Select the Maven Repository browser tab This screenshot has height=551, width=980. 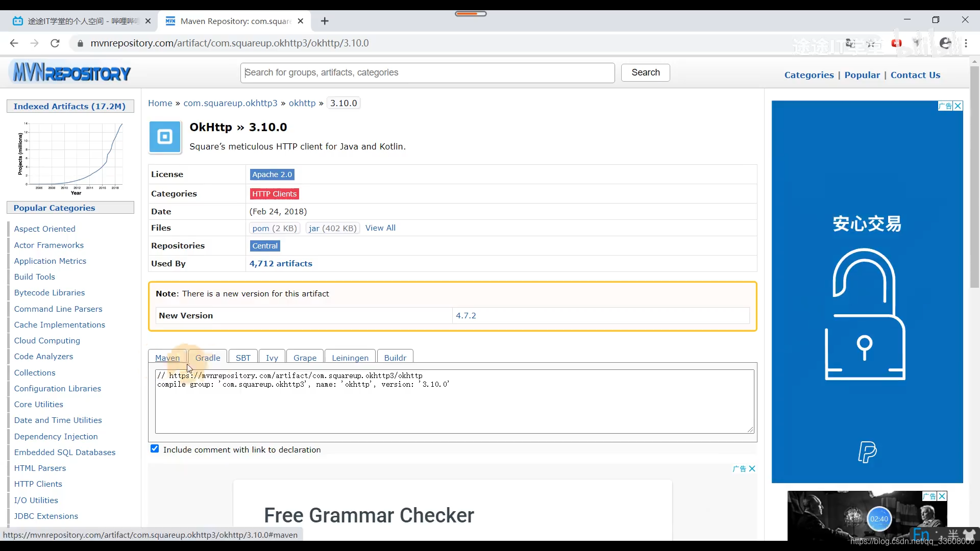(235, 21)
